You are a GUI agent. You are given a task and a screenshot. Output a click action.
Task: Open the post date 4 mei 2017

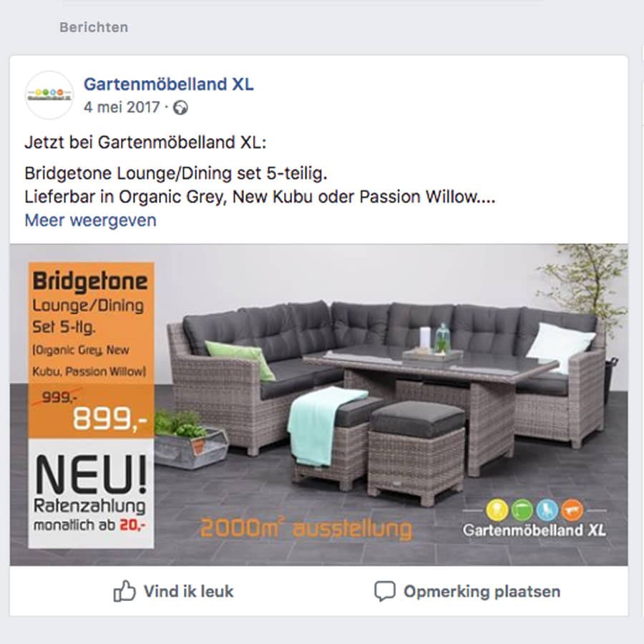pos(122,107)
